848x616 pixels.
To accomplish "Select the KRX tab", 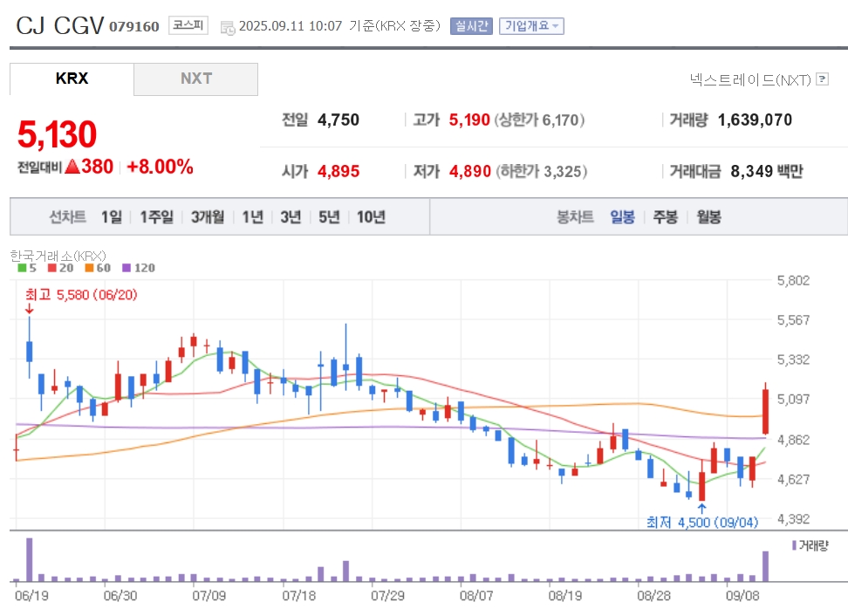I will tap(72, 79).
